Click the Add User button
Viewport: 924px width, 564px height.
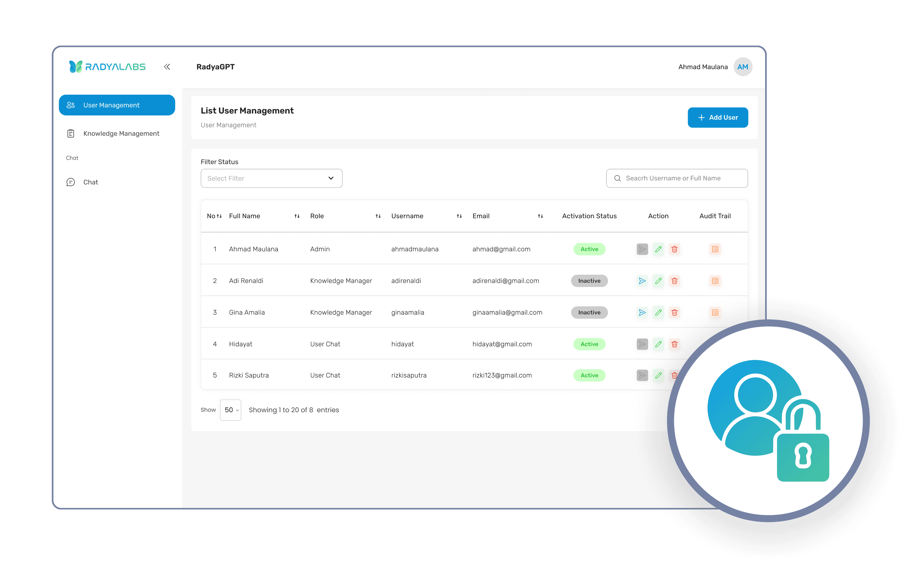(717, 118)
